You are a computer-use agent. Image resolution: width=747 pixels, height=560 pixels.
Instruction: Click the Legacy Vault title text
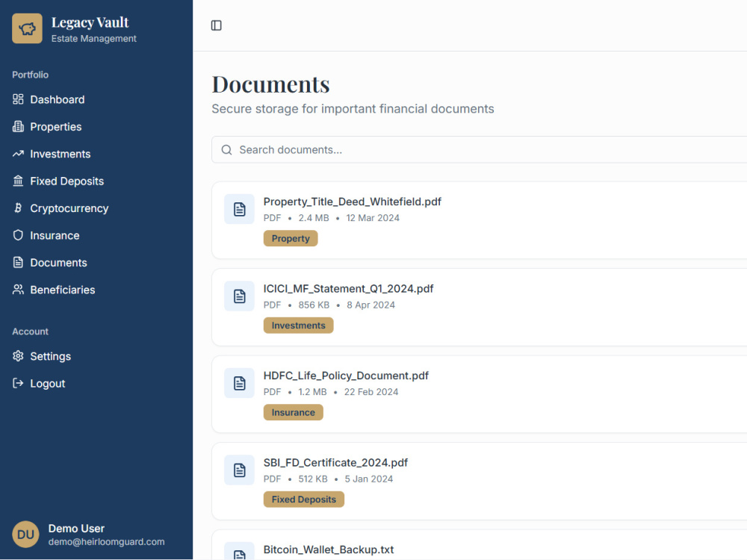90,22
